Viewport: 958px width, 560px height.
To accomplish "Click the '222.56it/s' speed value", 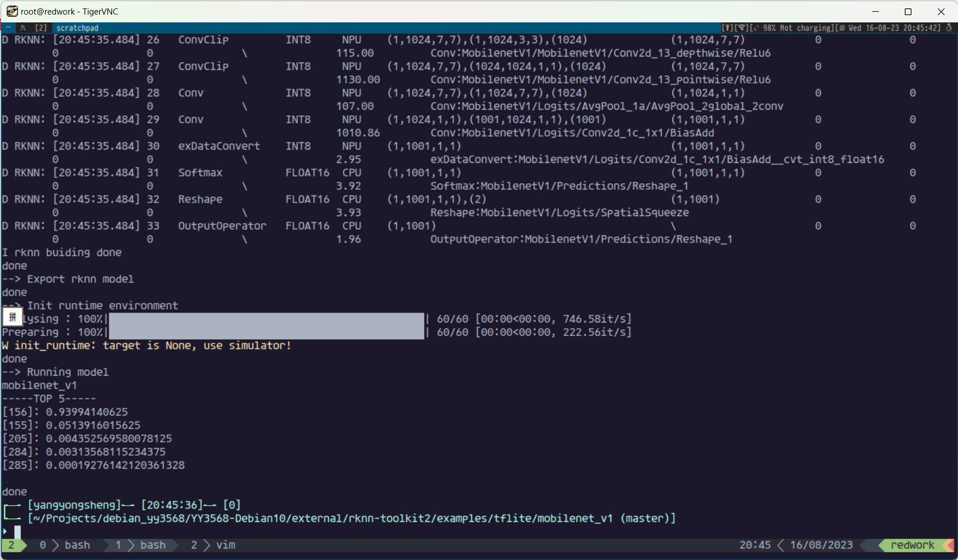I will tap(594, 333).
